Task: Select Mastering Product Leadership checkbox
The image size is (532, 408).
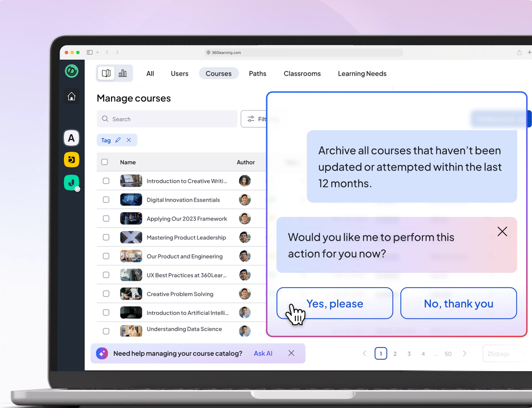Action: tap(106, 237)
